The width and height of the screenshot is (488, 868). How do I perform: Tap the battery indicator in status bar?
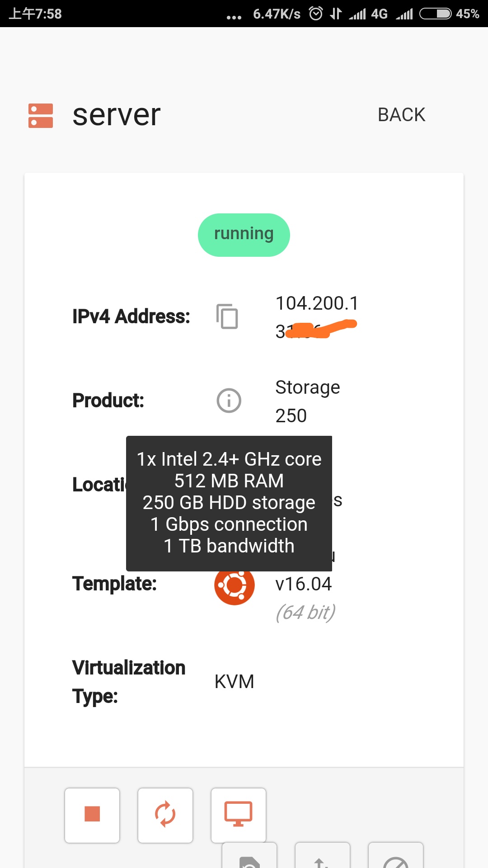[x=436, y=14]
